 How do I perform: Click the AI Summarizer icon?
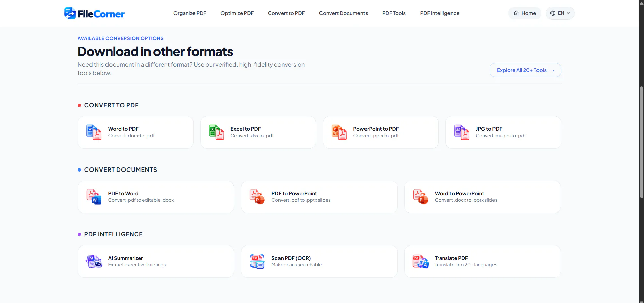[94, 261]
